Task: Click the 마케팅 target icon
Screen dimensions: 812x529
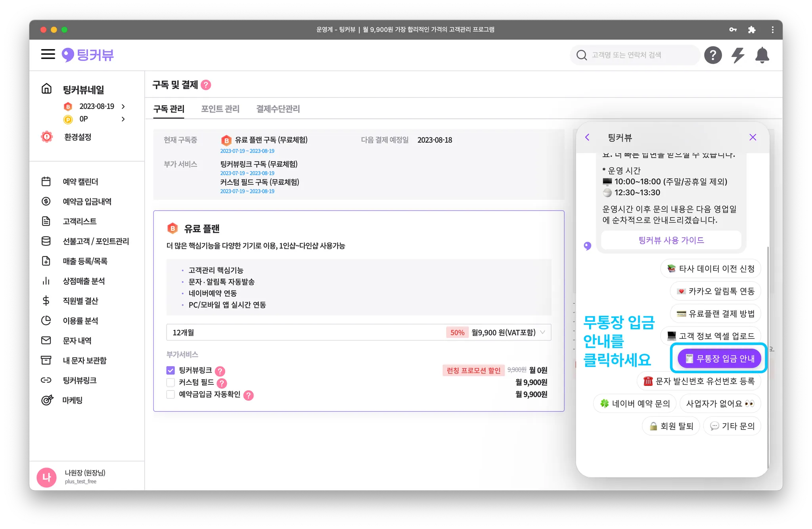Action: 47,400
